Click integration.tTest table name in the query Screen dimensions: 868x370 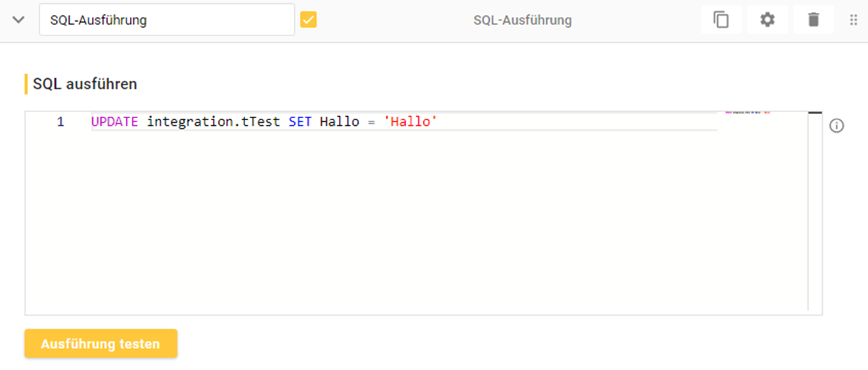pyautogui.click(x=213, y=121)
